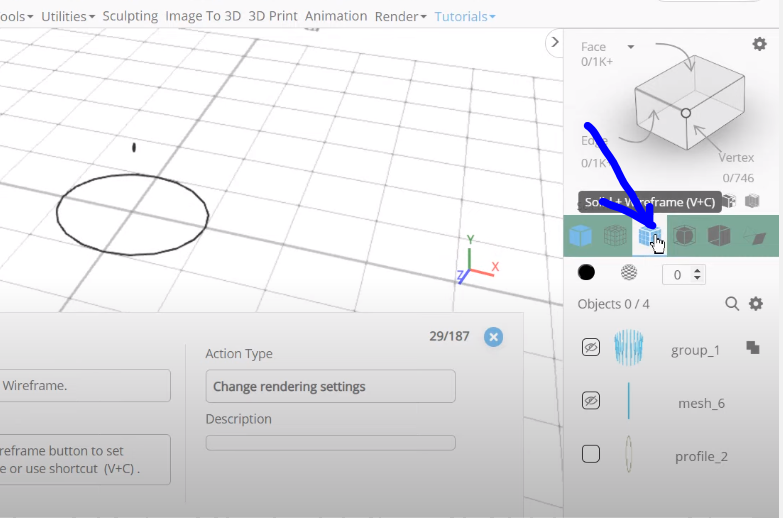The width and height of the screenshot is (783, 518).
Task: Click the Vertex selection label
Action: point(736,158)
